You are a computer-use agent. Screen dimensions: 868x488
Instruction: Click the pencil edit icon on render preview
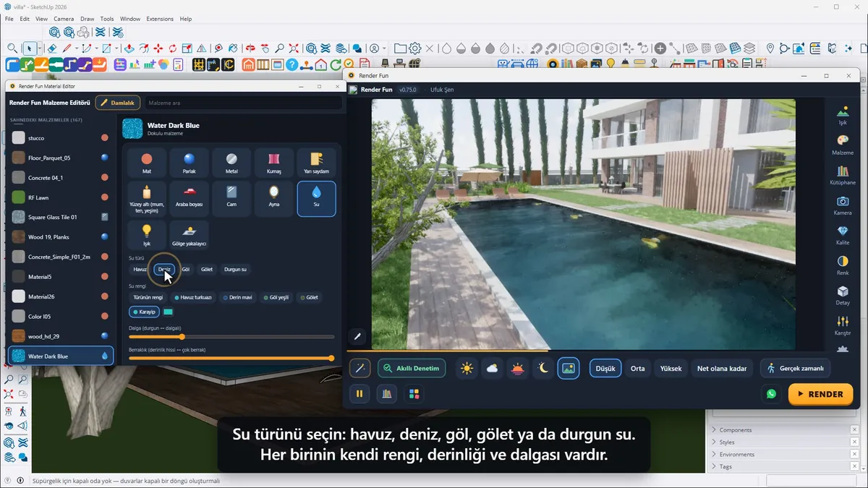[357, 336]
